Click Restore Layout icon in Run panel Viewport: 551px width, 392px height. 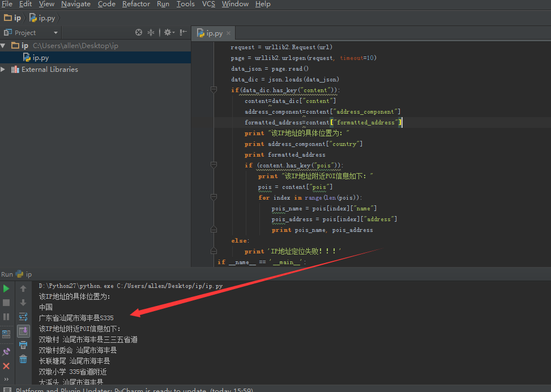point(6,334)
